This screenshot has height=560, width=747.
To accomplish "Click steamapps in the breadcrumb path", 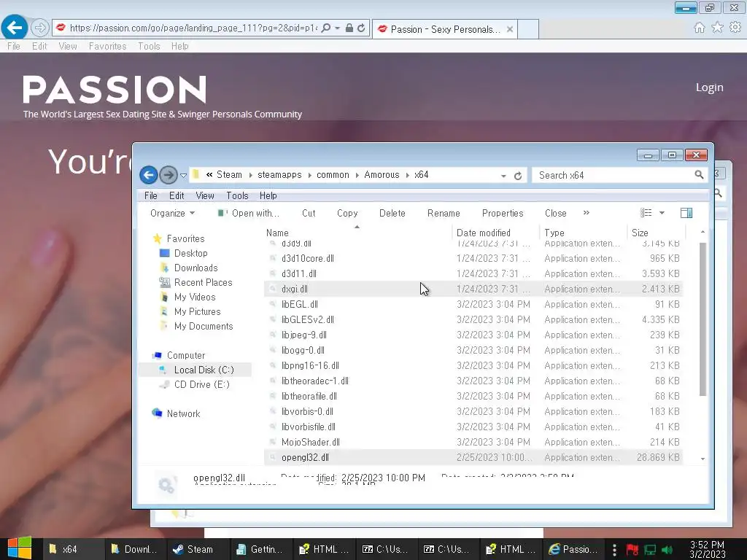I will point(279,175).
